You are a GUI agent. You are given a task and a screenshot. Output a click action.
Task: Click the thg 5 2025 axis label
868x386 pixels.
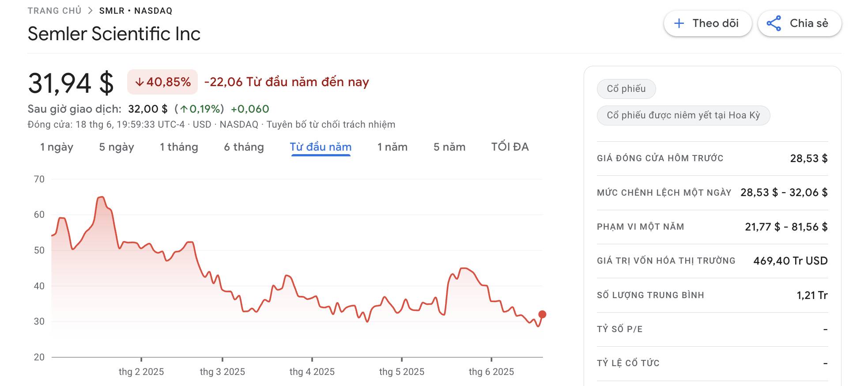pyautogui.click(x=402, y=372)
